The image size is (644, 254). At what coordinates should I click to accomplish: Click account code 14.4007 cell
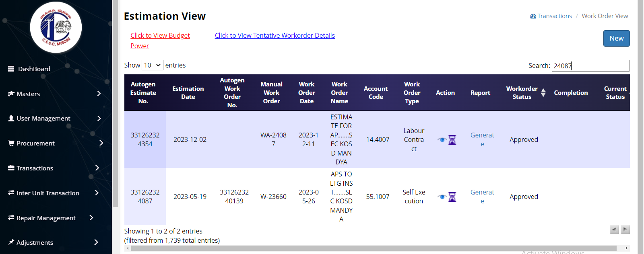(x=378, y=139)
